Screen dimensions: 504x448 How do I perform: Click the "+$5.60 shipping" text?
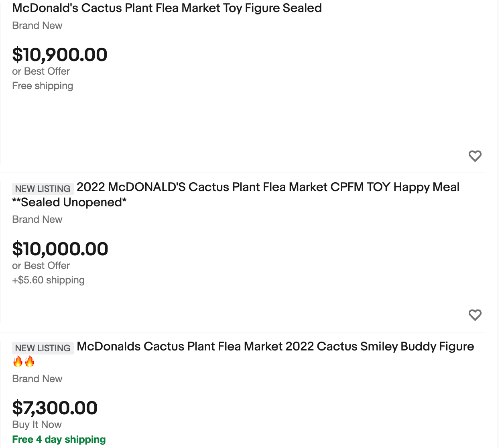[x=48, y=280]
